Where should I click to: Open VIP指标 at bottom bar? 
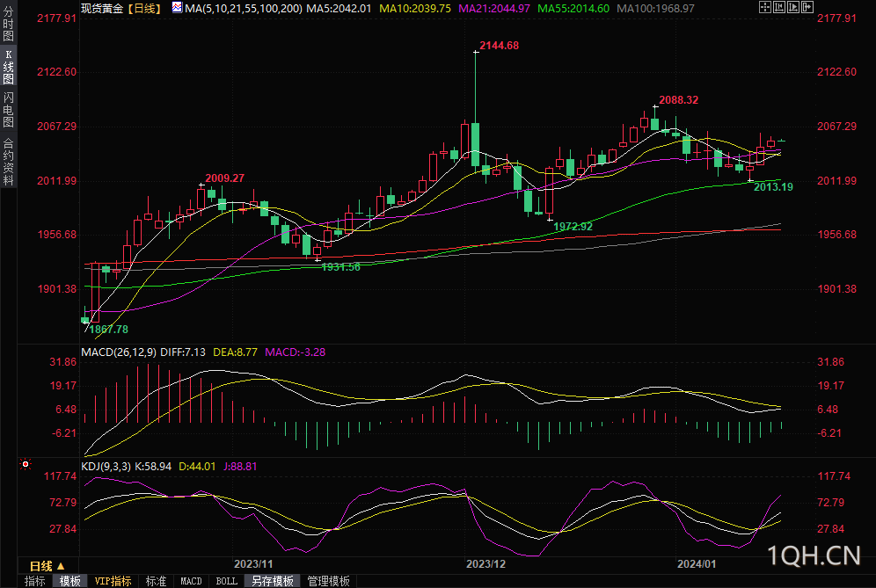[x=113, y=581]
